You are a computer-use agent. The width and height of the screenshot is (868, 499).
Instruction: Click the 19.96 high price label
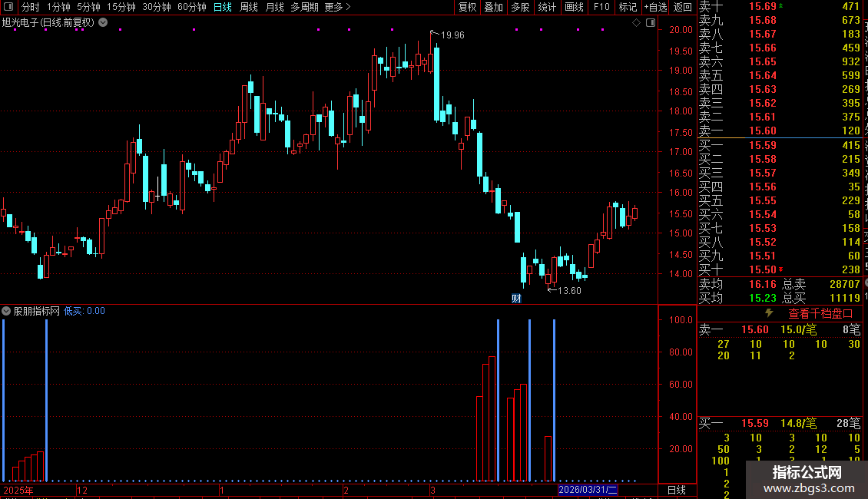[x=452, y=35]
